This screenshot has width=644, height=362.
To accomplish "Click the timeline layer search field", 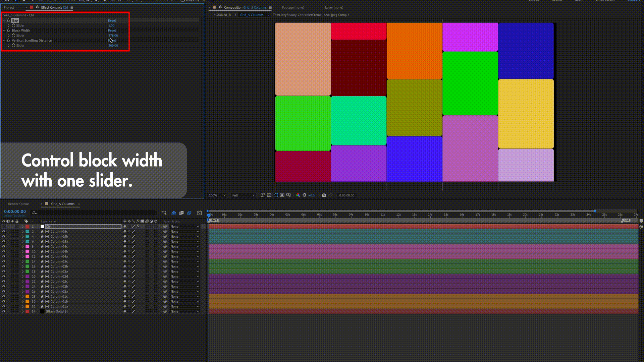I will pos(94,213).
